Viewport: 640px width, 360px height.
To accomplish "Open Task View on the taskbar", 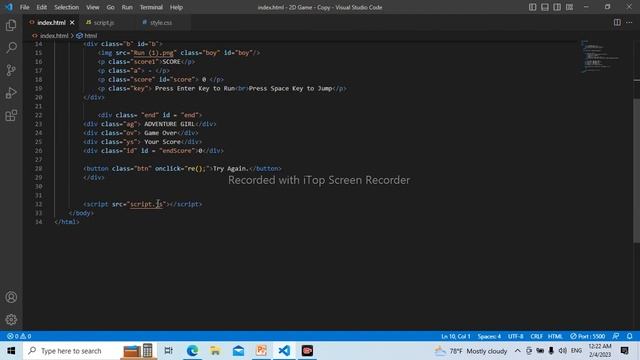I will [x=168, y=351].
